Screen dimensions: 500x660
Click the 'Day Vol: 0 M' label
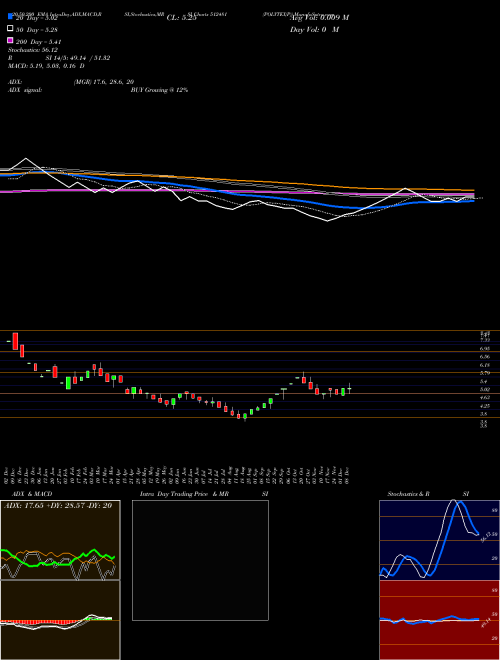click(x=314, y=30)
